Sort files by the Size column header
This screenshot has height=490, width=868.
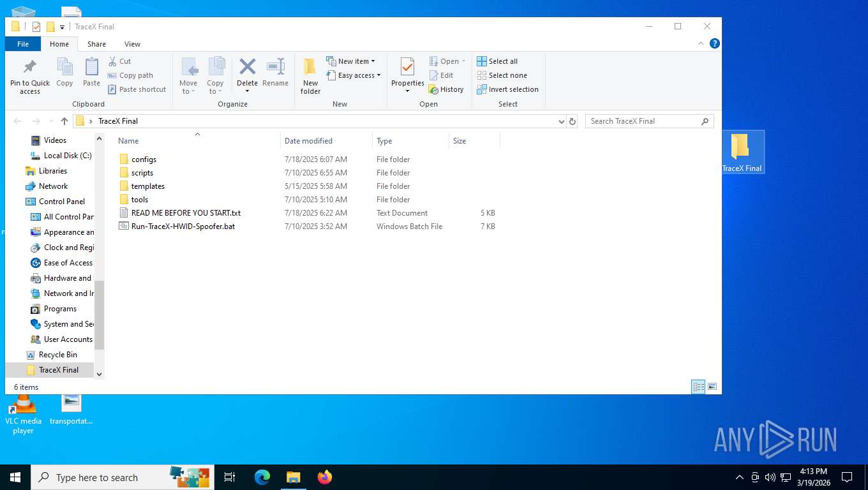pos(474,141)
